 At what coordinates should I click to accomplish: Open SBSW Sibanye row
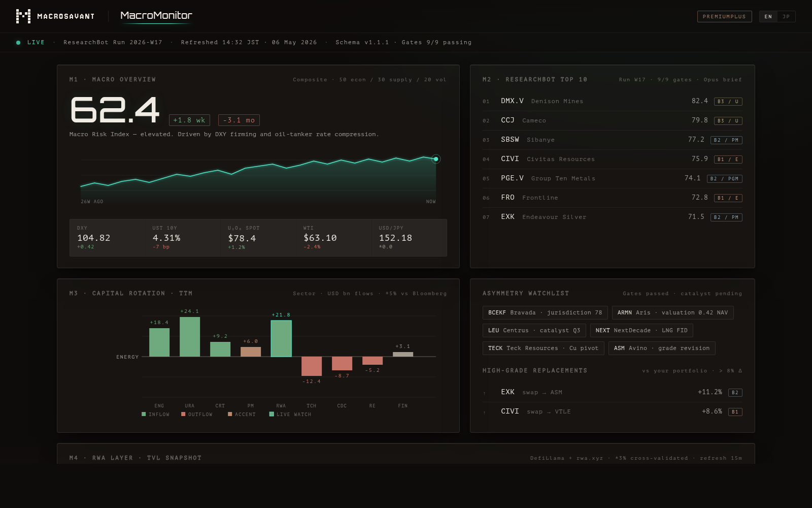[x=613, y=140]
